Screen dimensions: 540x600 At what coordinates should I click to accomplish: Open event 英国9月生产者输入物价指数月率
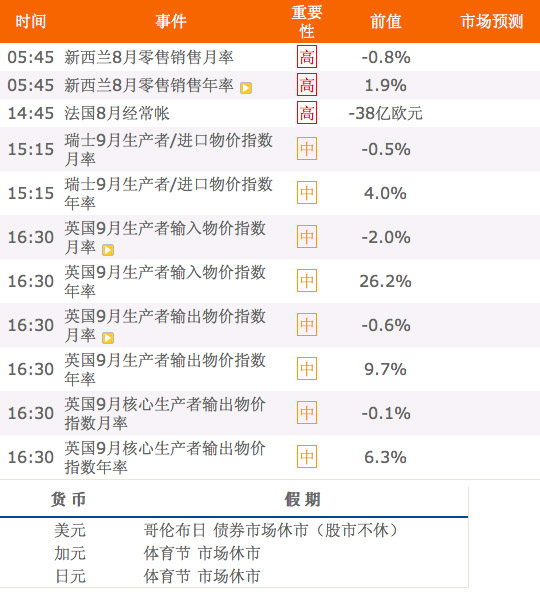click(165, 237)
